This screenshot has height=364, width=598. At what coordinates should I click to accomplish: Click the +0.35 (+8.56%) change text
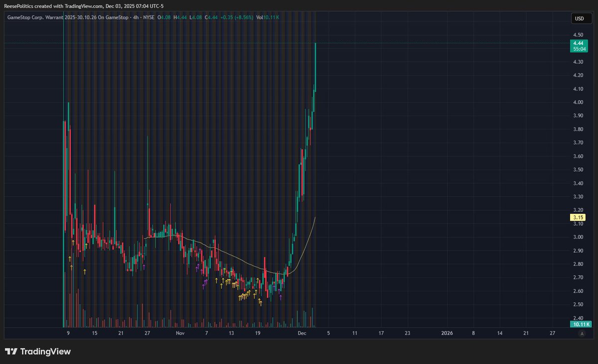coord(237,17)
